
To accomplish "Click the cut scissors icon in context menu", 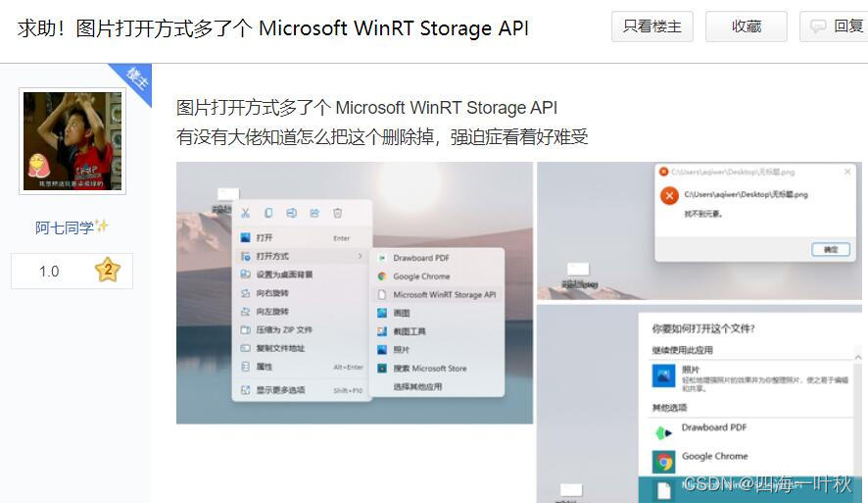I will click(245, 213).
